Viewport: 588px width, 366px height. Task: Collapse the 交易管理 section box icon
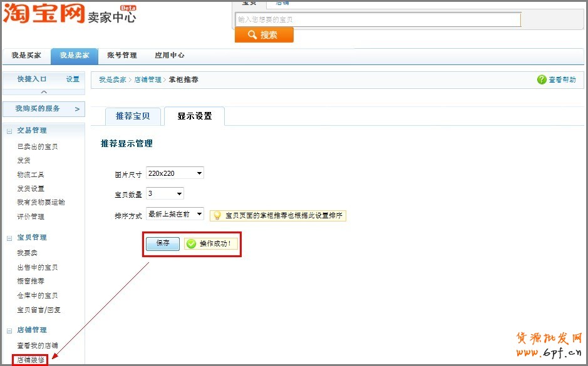[9, 131]
